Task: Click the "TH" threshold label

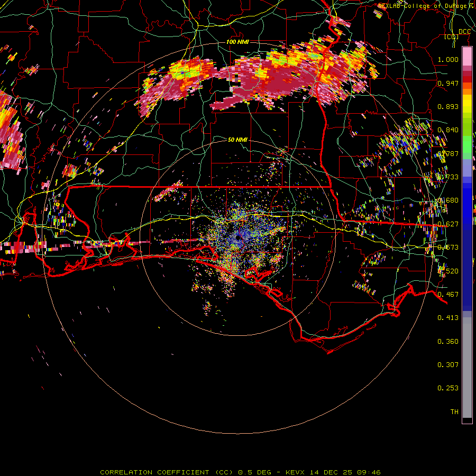Action: click(454, 411)
